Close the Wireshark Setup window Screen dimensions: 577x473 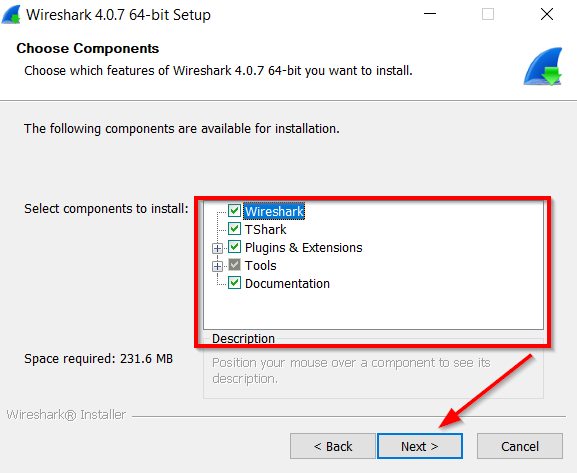pyautogui.click(x=547, y=14)
